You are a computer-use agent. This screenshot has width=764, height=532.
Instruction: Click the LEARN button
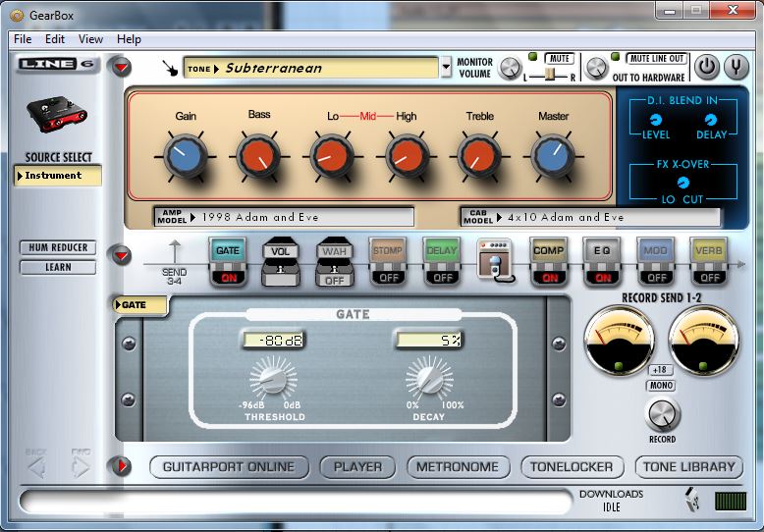coord(58,267)
